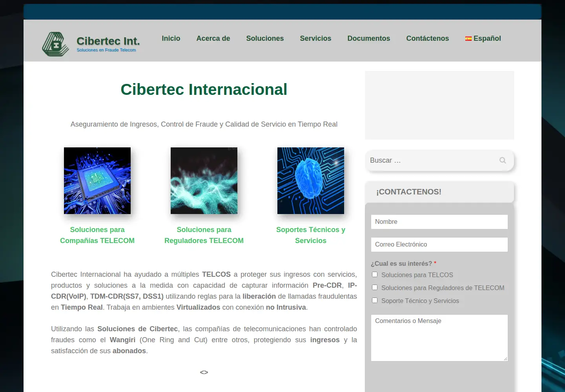The image size is (565, 392).
Task: Open the Español language selector
Action: point(483,38)
